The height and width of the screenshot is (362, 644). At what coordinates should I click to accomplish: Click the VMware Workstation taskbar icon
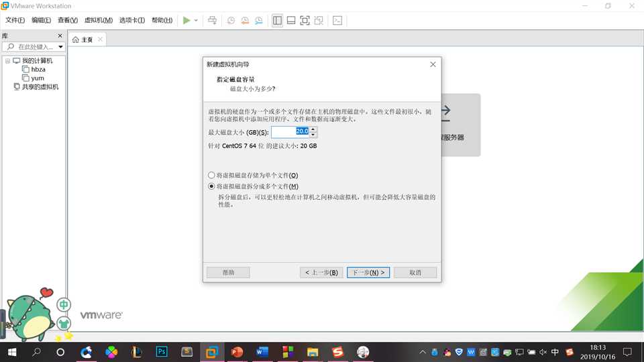tap(212, 352)
